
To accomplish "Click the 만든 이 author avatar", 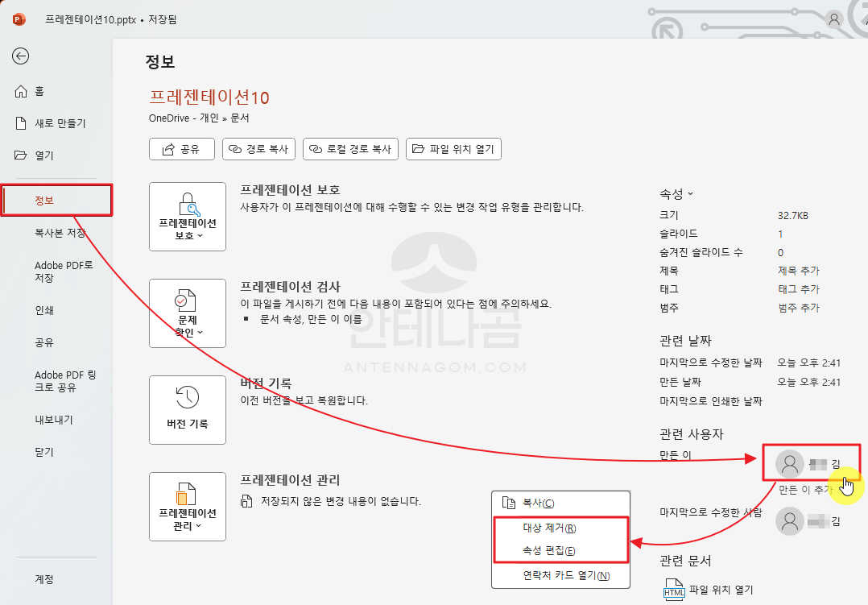I will click(x=789, y=464).
